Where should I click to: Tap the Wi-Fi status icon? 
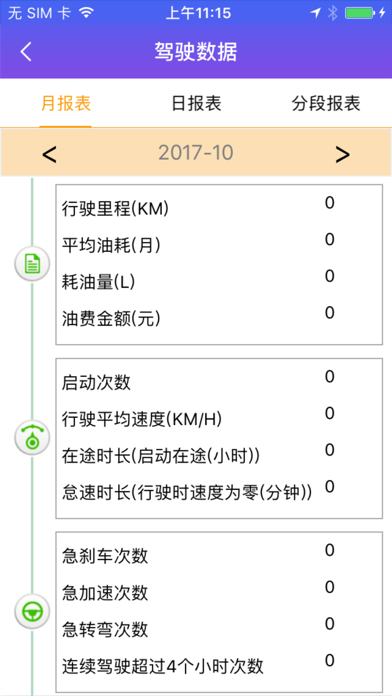pos(86,13)
